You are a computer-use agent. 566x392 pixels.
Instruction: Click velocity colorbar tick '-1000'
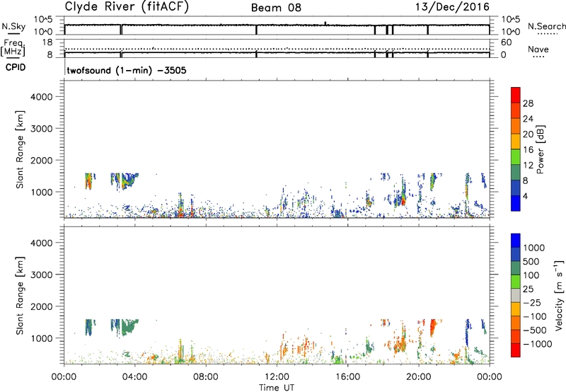(x=537, y=344)
